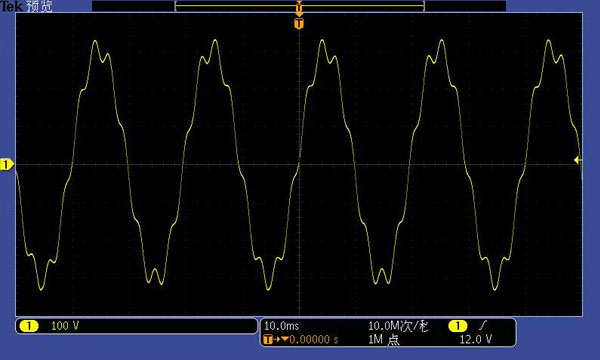Click the right bracket of record window
This screenshot has height=360, width=600.
423,6
